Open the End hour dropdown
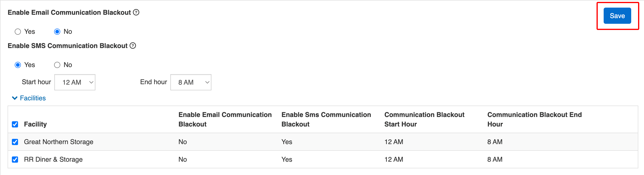Viewport: 644px width, 175px height. click(x=191, y=82)
